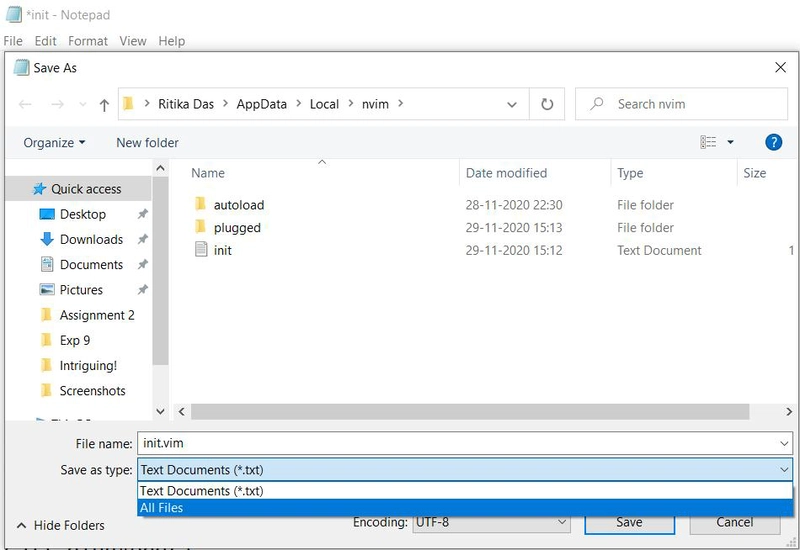Click the Documents icon in sidebar
Viewport: 800px width, 550px height.
click(x=47, y=264)
